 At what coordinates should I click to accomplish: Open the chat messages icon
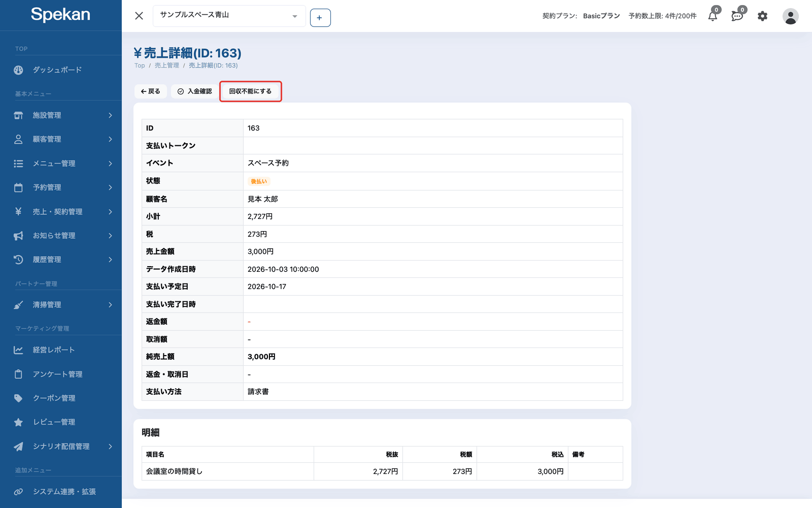pyautogui.click(x=737, y=16)
